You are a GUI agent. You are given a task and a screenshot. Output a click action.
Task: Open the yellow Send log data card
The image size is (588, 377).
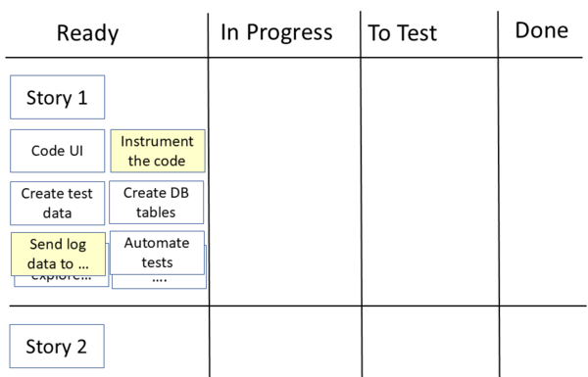click(58, 254)
